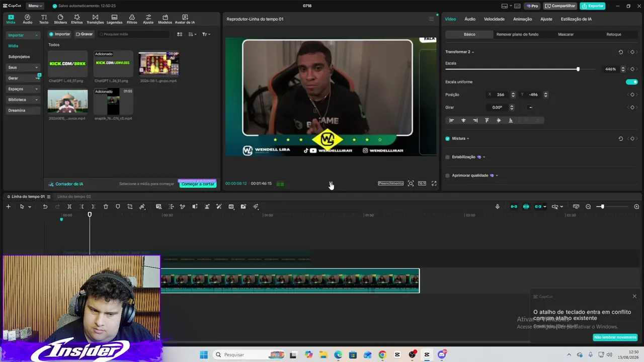The height and width of the screenshot is (362, 644).
Task: Switch to the Animação tab
Action: 522,19
